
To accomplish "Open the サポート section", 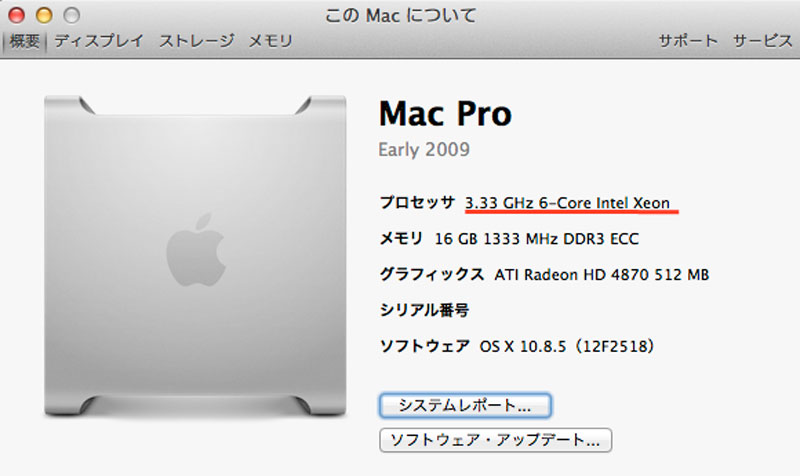I will [688, 41].
